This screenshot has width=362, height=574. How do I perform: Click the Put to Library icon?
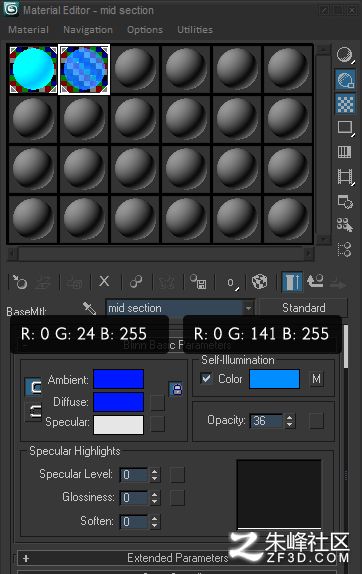198,282
